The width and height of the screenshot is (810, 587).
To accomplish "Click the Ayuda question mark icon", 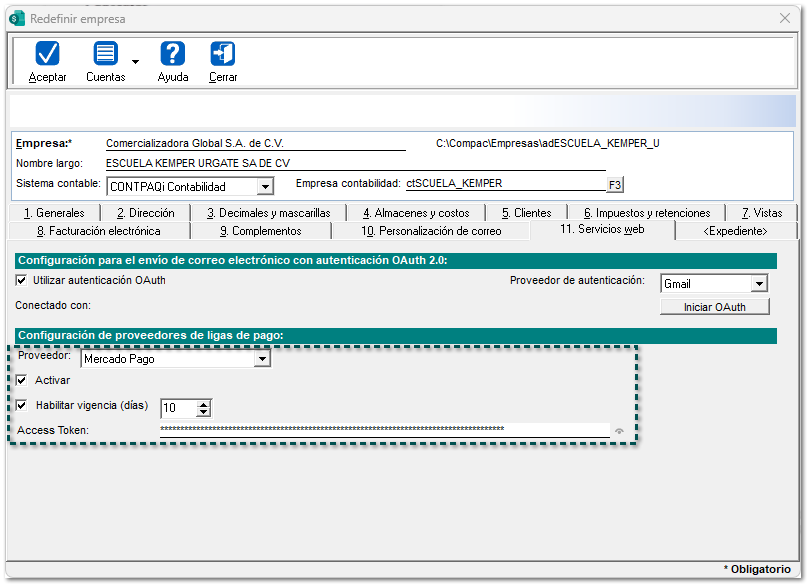I will tap(172, 54).
